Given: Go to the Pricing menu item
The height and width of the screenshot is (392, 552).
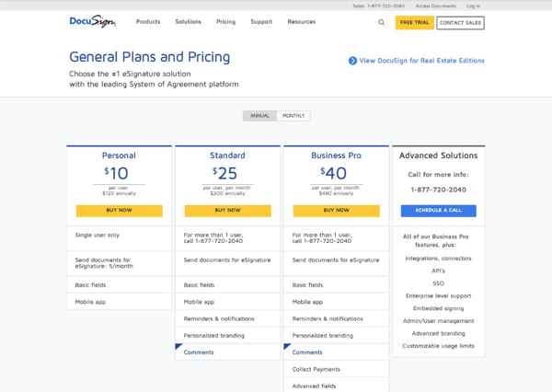Looking at the screenshot, I should click(225, 22).
